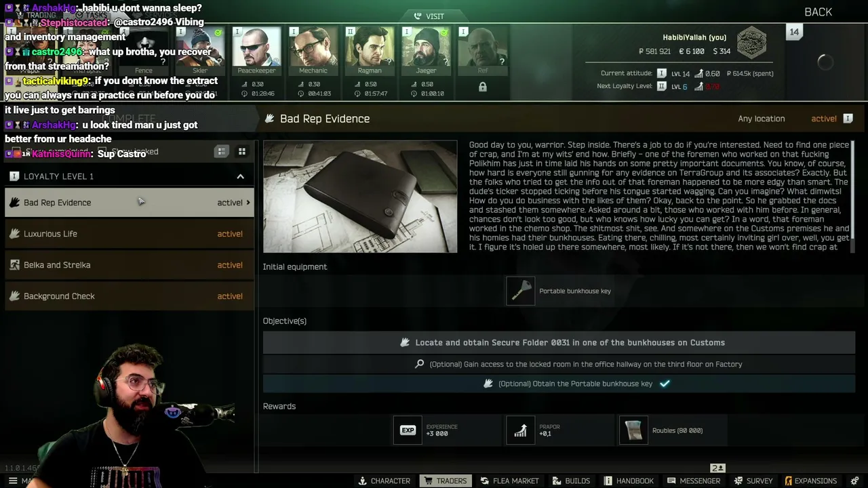Click the Roubles reward item icon
The width and height of the screenshot is (868, 488).
634,430
